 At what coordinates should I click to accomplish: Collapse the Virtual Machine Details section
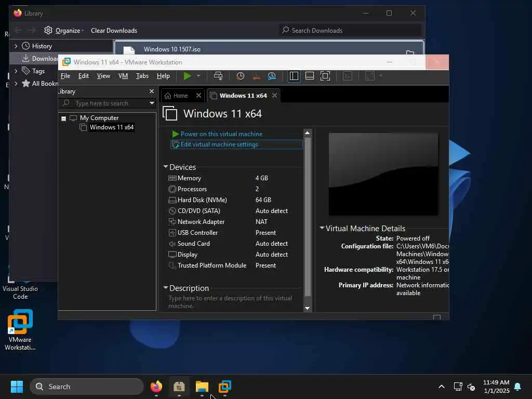(x=322, y=228)
